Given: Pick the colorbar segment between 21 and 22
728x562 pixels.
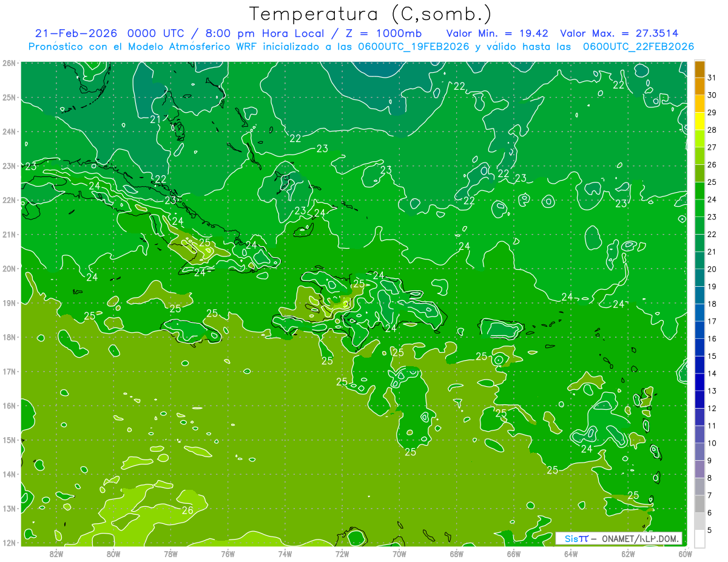Looking at the screenshot, I should [699, 243].
